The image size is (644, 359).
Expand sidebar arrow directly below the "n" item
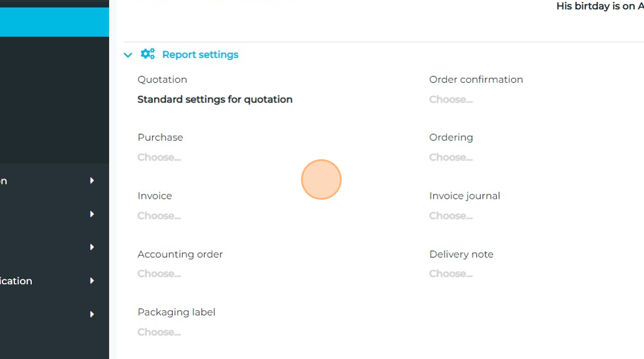tap(92, 214)
